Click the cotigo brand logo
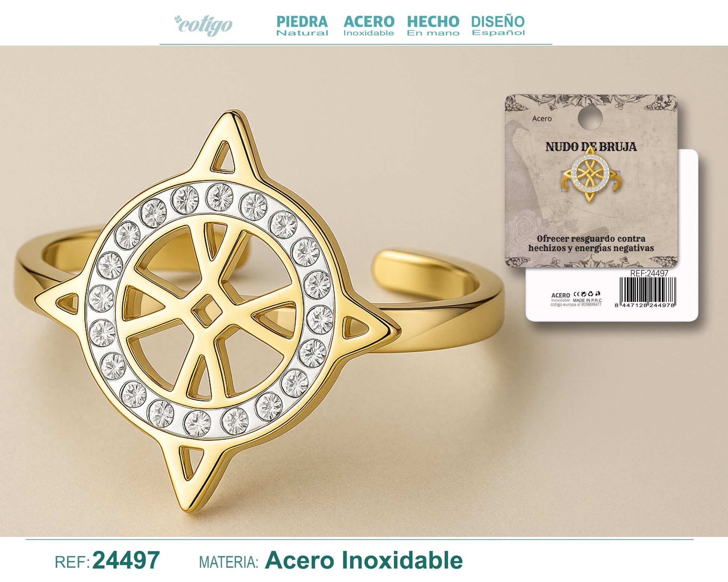This screenshot has width=728, height=582. [x=204, y=25]
